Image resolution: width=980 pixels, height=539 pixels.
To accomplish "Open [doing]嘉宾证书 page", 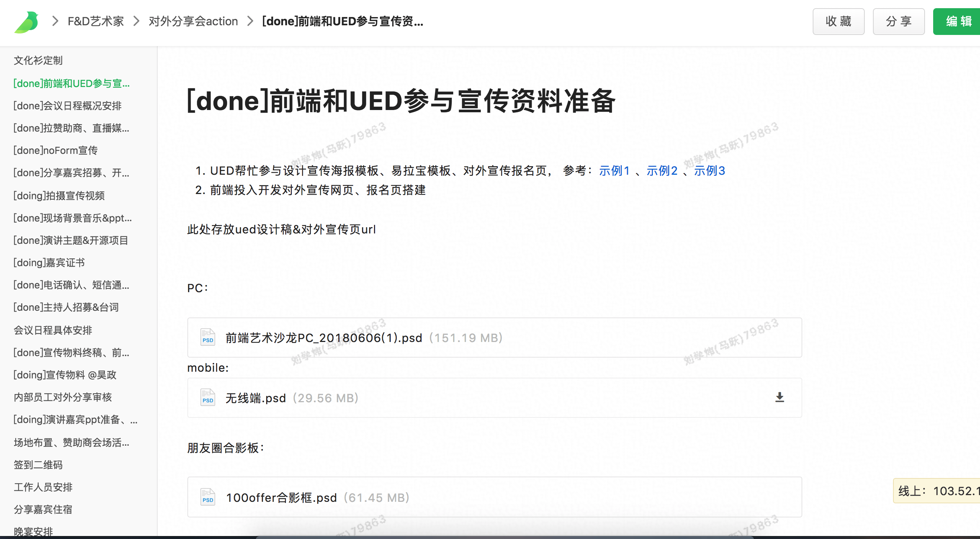I will (49, 263).
